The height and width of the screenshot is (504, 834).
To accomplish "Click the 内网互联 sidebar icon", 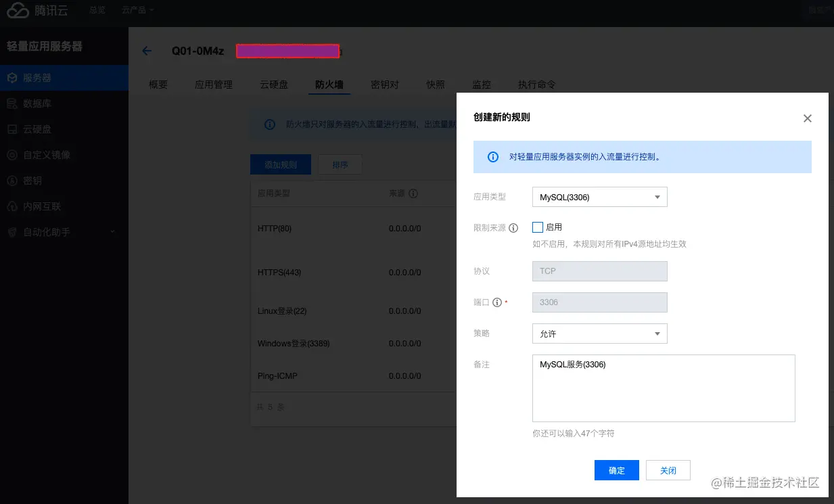I will (11, 206).
